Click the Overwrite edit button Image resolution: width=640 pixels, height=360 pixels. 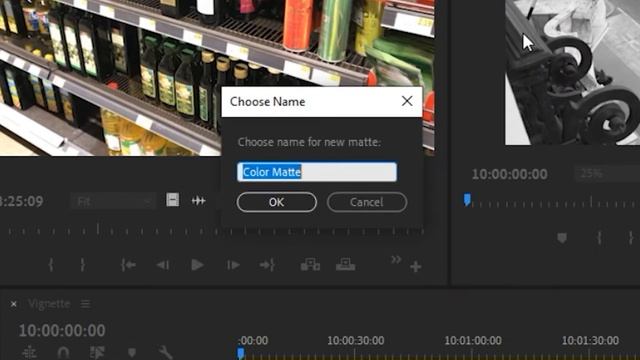pos(345,265)
